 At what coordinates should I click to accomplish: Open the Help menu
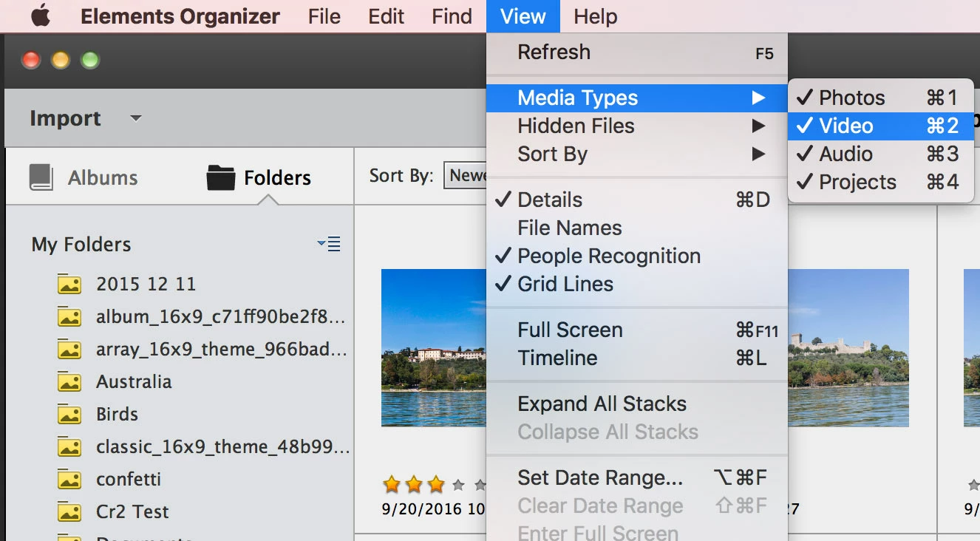tap(596, 16)
